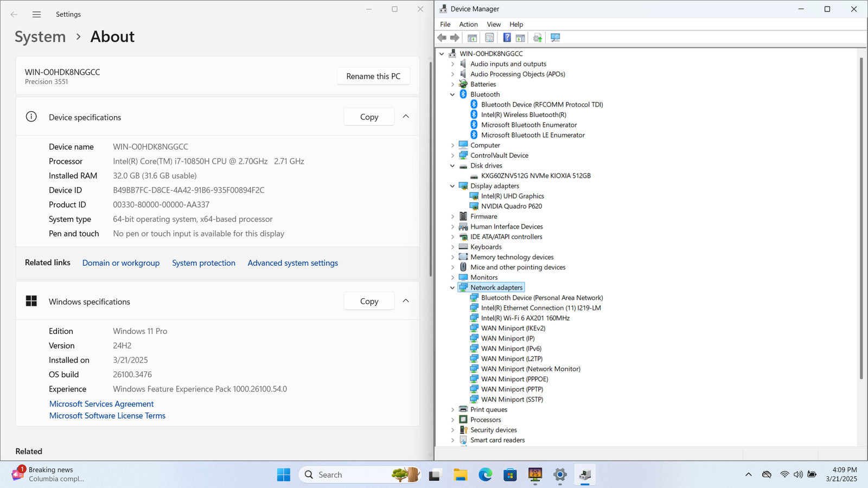Open Action menu in Device Manager
Screen dimensions: 868x488
[468, 24]
